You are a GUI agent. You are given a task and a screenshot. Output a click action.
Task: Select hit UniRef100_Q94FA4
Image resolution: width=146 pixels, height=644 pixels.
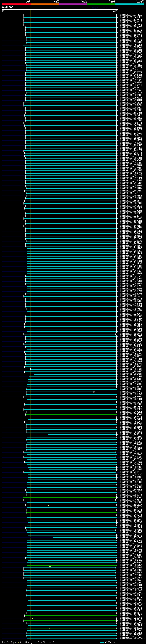131,75
